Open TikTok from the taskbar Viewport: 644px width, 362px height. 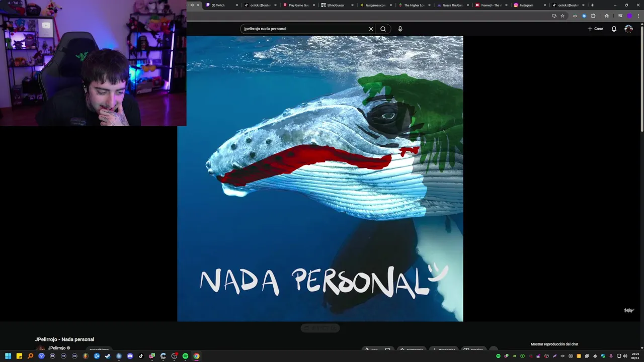(x=141, y=356)
